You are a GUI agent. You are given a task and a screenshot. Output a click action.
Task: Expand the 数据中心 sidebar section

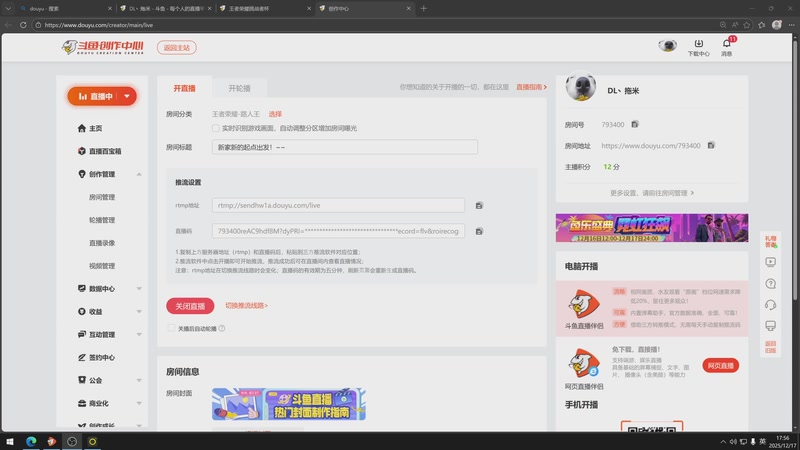coord(139,288)
